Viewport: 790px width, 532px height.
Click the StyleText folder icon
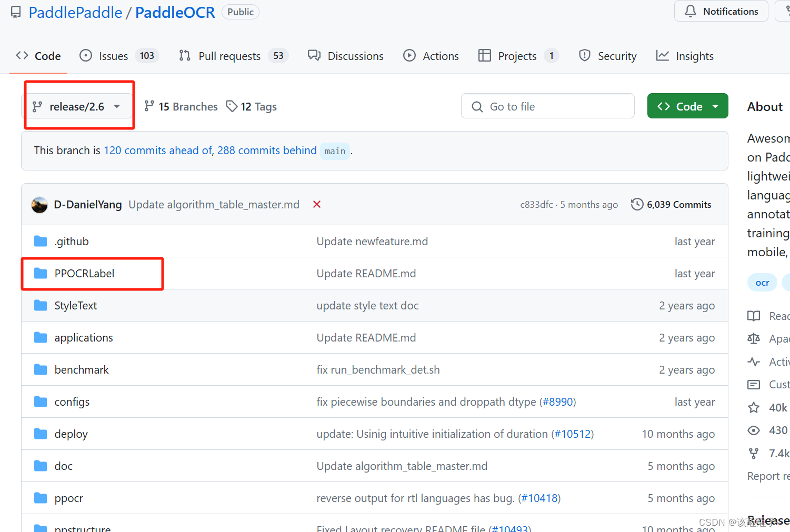click(x=41, y=305)
